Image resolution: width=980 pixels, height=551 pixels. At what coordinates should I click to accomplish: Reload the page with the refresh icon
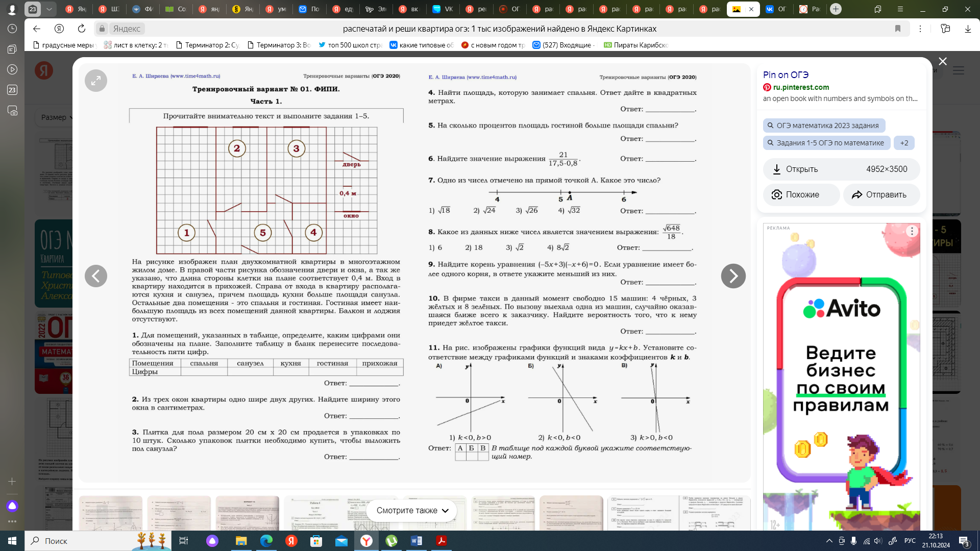click(x=82, y=29)
